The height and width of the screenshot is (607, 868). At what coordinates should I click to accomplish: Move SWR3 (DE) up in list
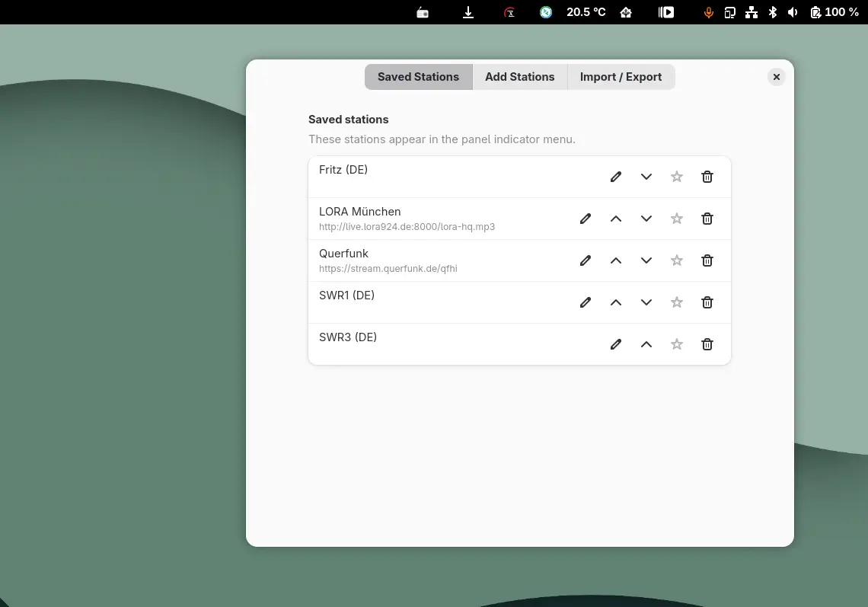click(646, 344)
